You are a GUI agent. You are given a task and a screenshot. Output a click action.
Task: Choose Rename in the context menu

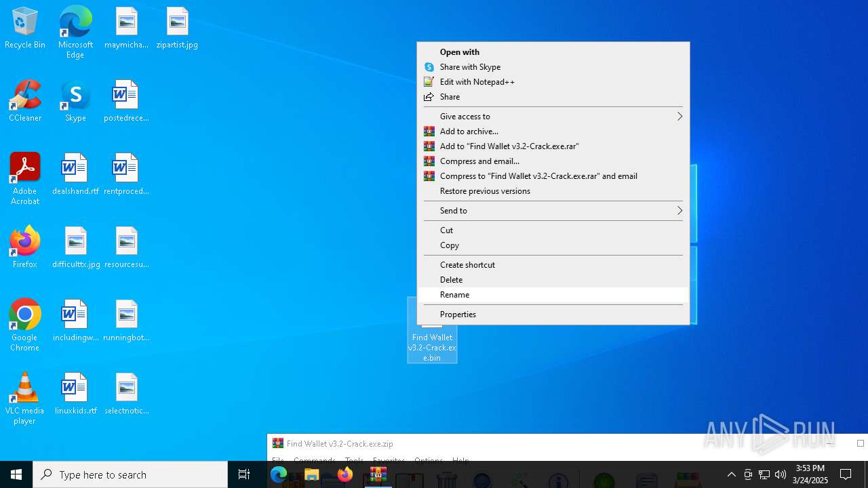click(x=553, y=295)
